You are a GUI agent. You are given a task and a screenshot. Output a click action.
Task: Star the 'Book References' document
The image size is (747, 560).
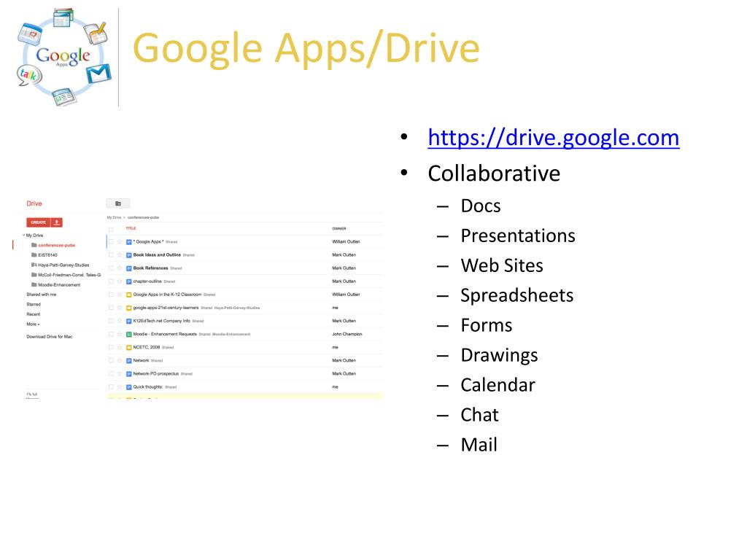tap(120, 268)
